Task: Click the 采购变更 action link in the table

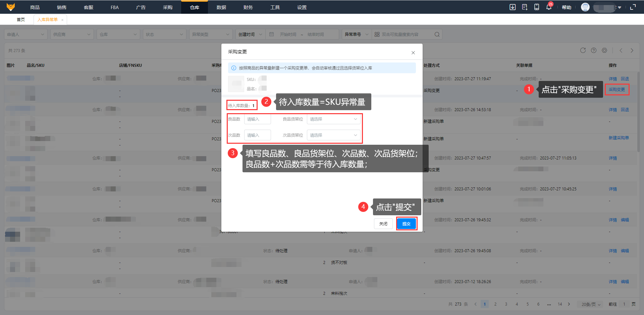Action: click(617, 90)
